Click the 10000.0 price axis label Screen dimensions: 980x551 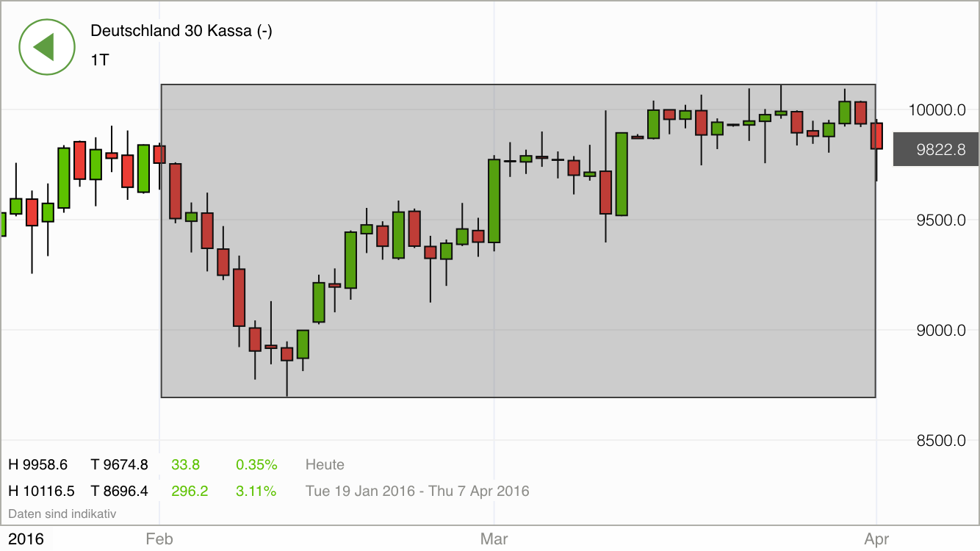click(x=937, y=109)
